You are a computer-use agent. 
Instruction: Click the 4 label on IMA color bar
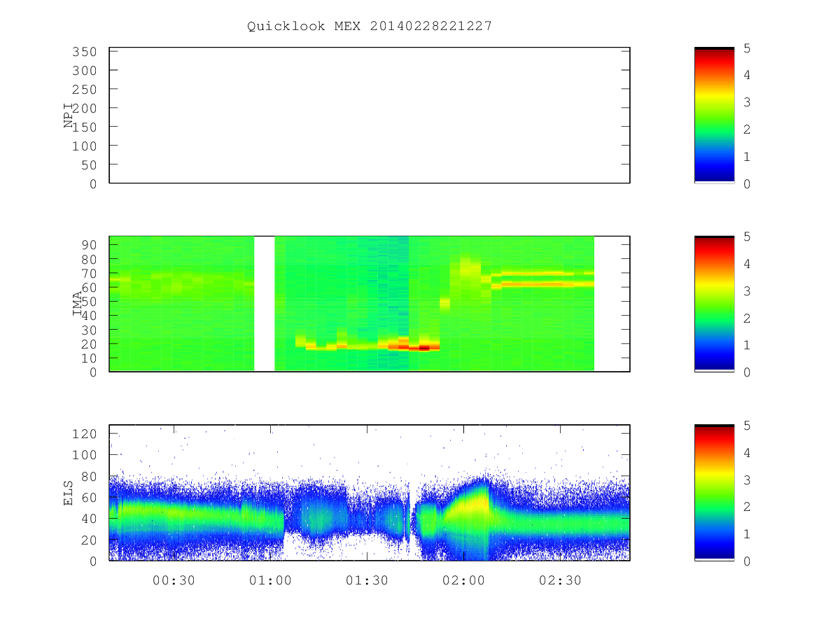pyautogui.click(x=748, y=264)
